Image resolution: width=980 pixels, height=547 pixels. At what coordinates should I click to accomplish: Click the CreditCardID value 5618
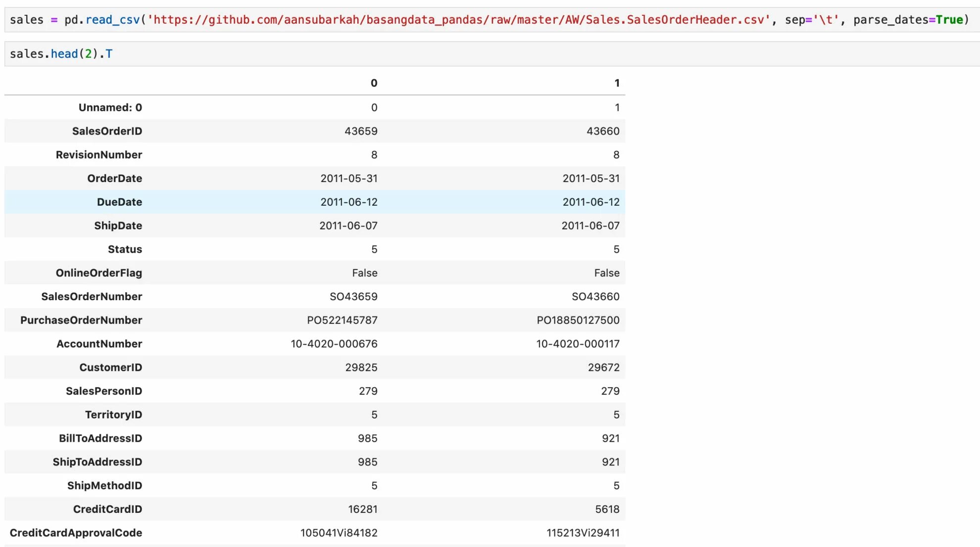click(607, 509)
